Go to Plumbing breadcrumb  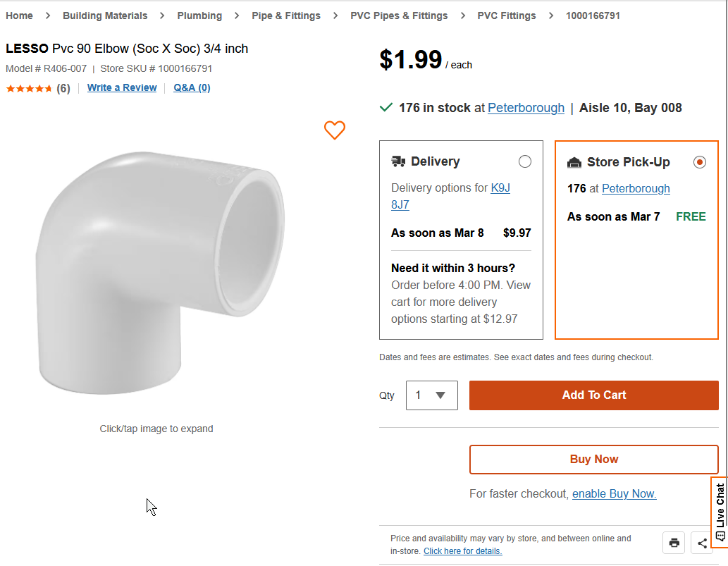click(x=199, y=16)
